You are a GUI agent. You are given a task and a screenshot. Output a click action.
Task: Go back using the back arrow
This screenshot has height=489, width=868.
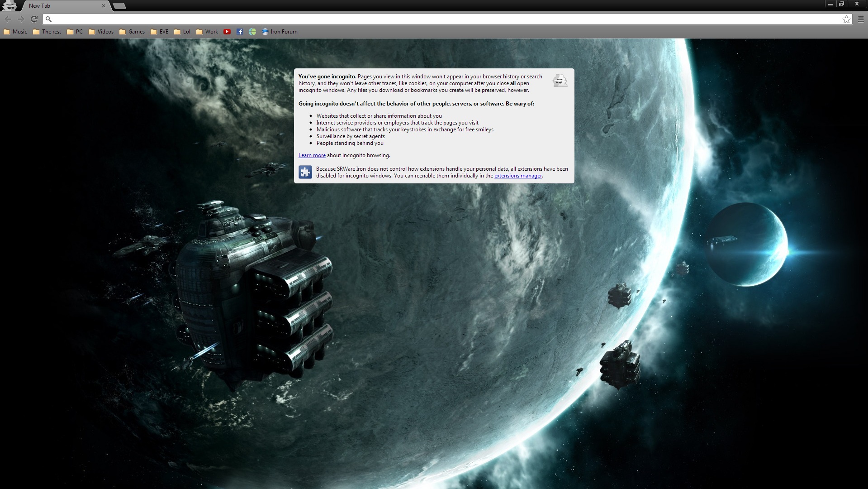[x=8, y=19]
